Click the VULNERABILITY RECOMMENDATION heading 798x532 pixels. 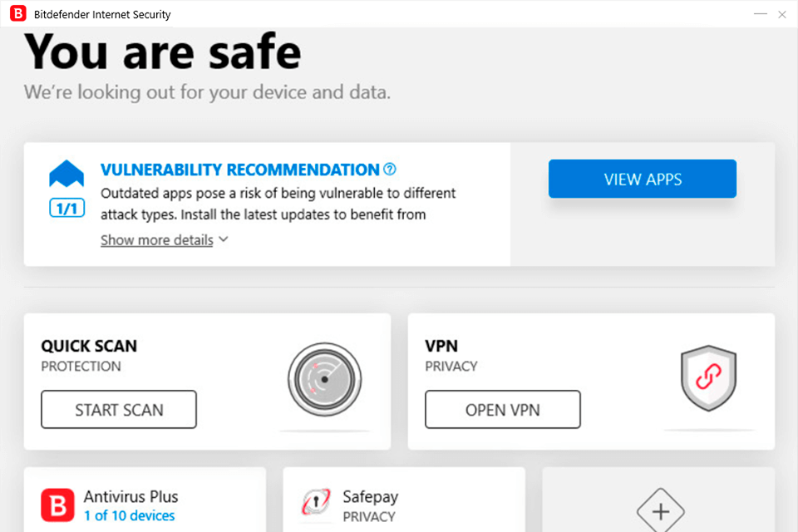point(239,170)
